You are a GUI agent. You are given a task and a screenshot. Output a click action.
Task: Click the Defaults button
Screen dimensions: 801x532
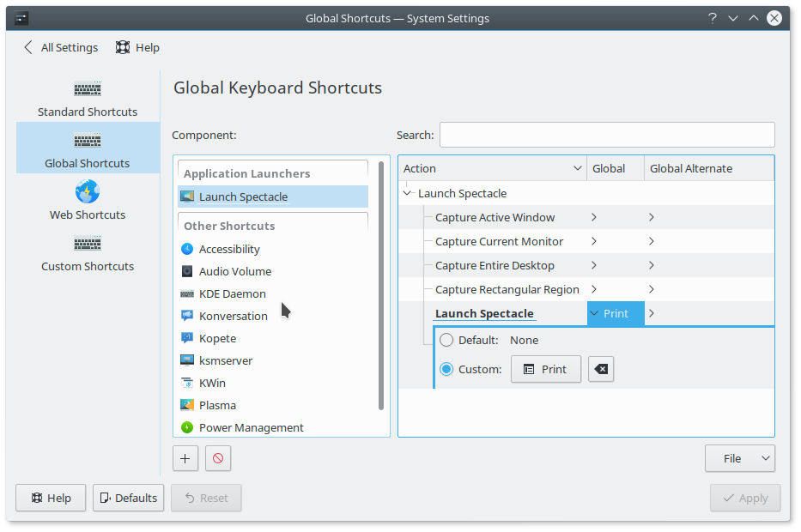tap(128, 498)
